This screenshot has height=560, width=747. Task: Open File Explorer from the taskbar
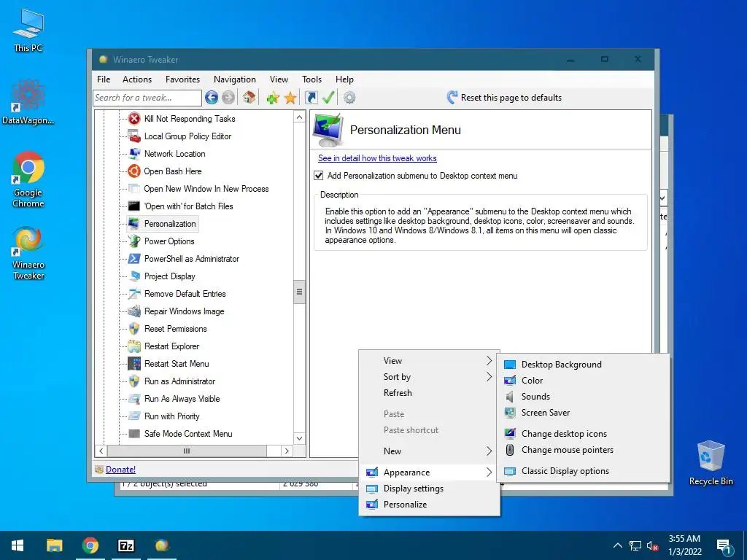click(x=54, y=545)
